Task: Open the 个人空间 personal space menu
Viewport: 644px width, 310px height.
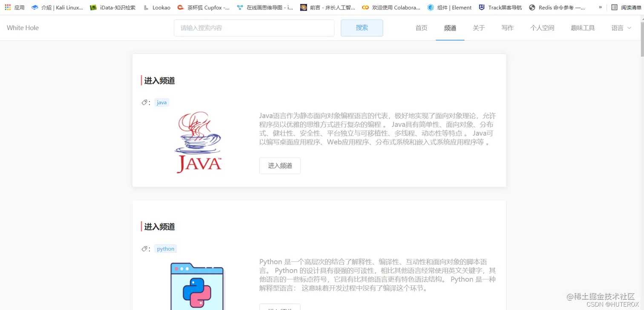Action: click(x=542, y=28)
